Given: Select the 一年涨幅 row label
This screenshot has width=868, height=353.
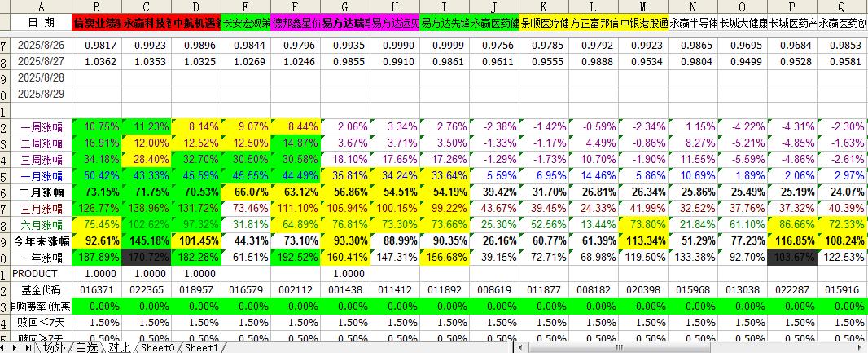Looking at the screenshot, I should click(41, 258).
